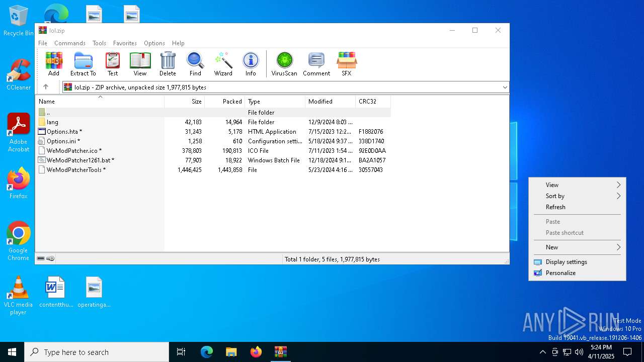Click the Extract To toolbar icon
Screen dimensions: 644x362
coord(83,64)
